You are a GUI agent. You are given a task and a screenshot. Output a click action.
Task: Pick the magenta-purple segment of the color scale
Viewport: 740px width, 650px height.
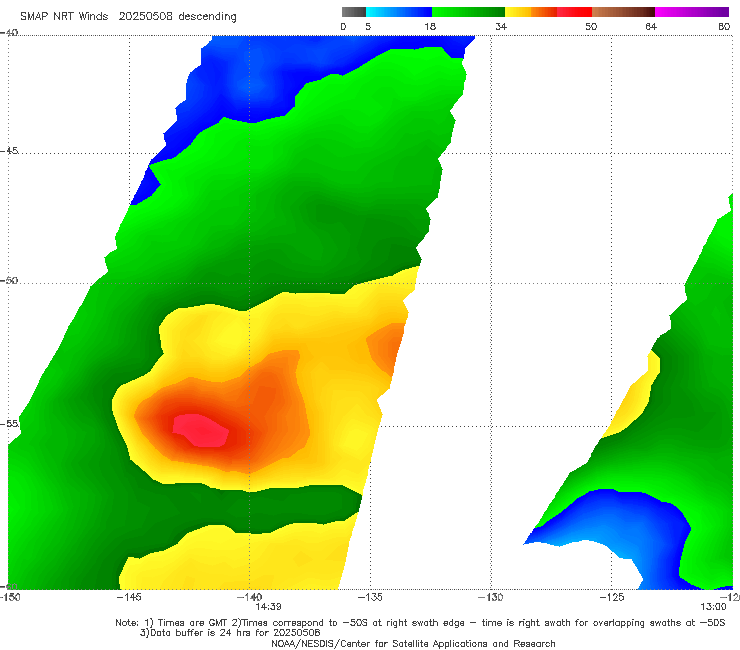click(692, 12)
